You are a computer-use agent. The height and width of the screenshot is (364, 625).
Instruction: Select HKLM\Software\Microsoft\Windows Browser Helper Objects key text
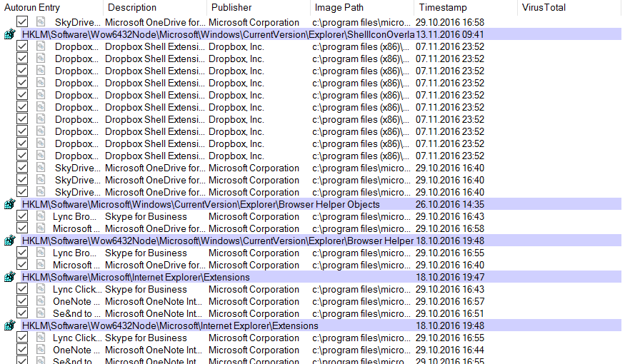201,204
